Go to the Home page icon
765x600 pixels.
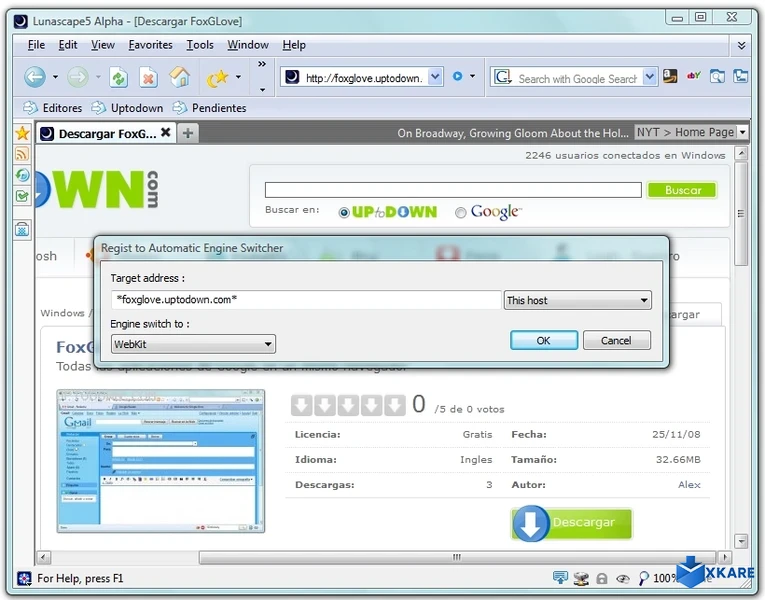click(180, 77)
